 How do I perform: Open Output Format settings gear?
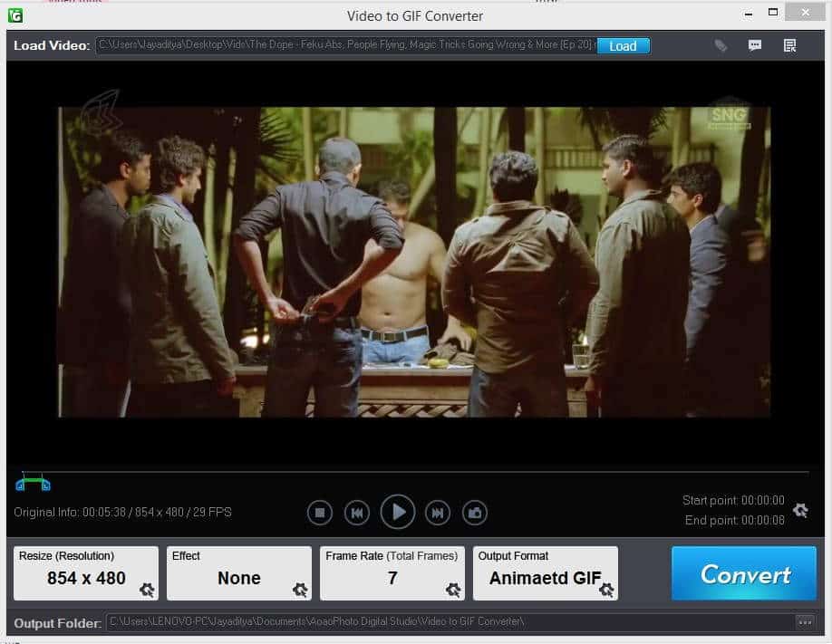[606, 590]
